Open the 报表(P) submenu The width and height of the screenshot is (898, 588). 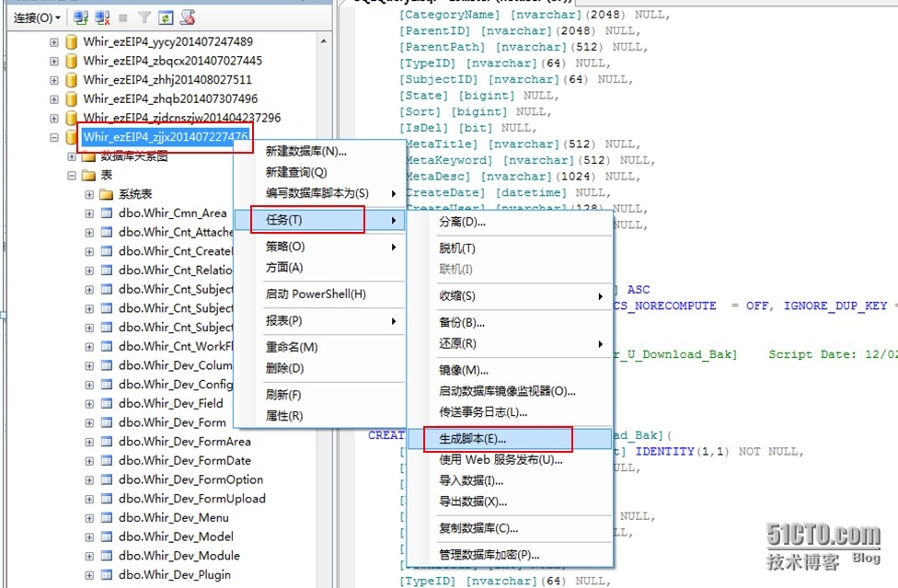(x=319, y=320)
